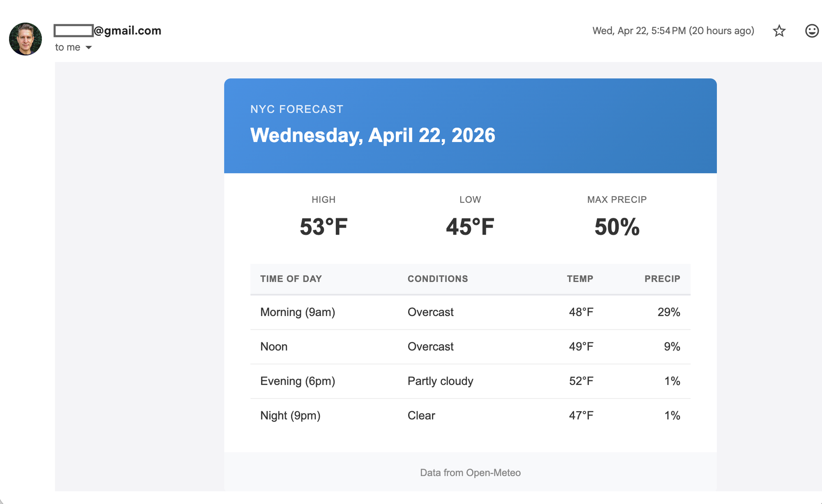Screen dimensions: 822x504
Task: Select the Morning (9am) forecast row
Action: (470, 312)
